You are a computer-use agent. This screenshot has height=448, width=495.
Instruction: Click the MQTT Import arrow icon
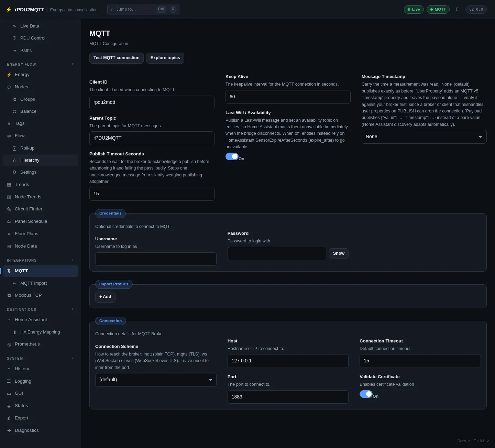14,283
